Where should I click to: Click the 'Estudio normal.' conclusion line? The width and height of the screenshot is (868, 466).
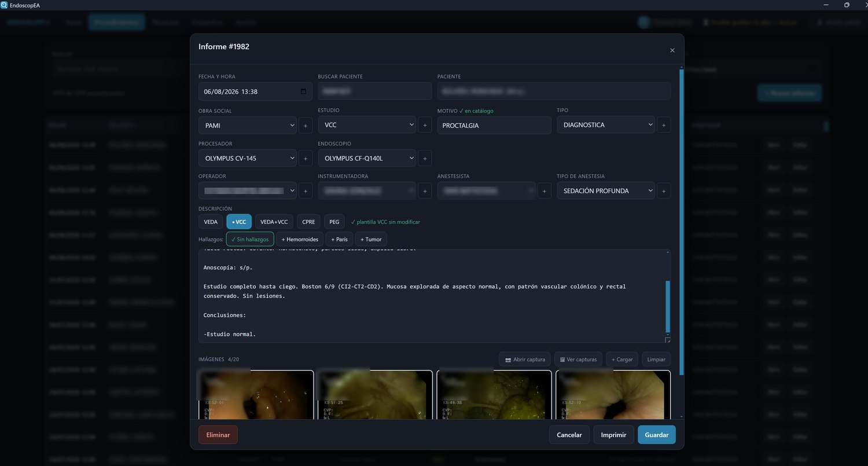230,334
